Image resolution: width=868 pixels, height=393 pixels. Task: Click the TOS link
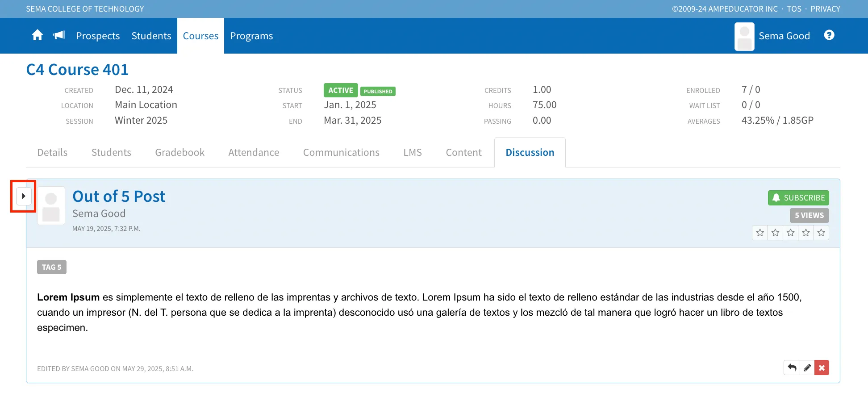pos(794,9)
